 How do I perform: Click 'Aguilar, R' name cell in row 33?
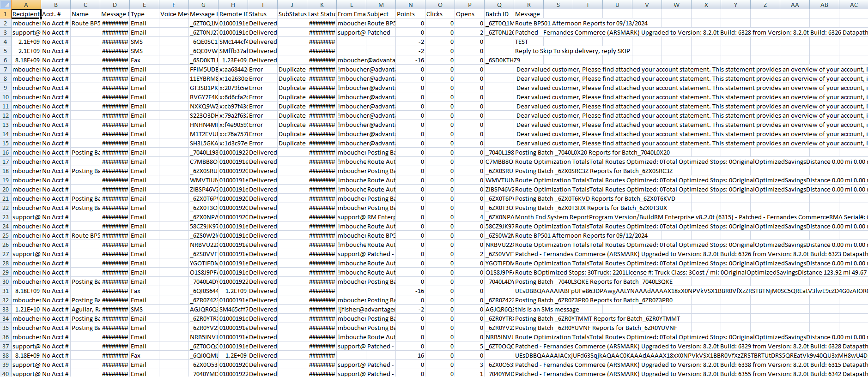click(85, 309)
